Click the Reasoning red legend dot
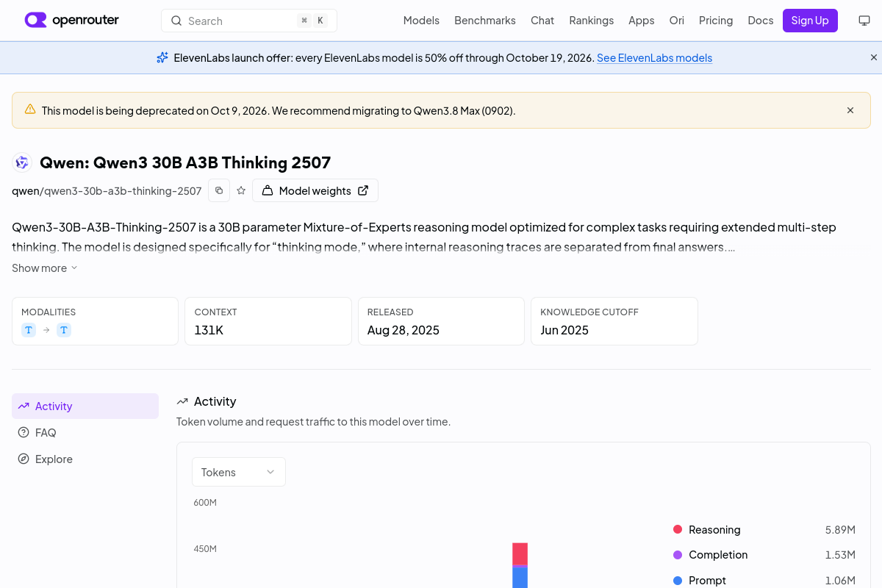882x588 pixels. click(x=678, y=529)
